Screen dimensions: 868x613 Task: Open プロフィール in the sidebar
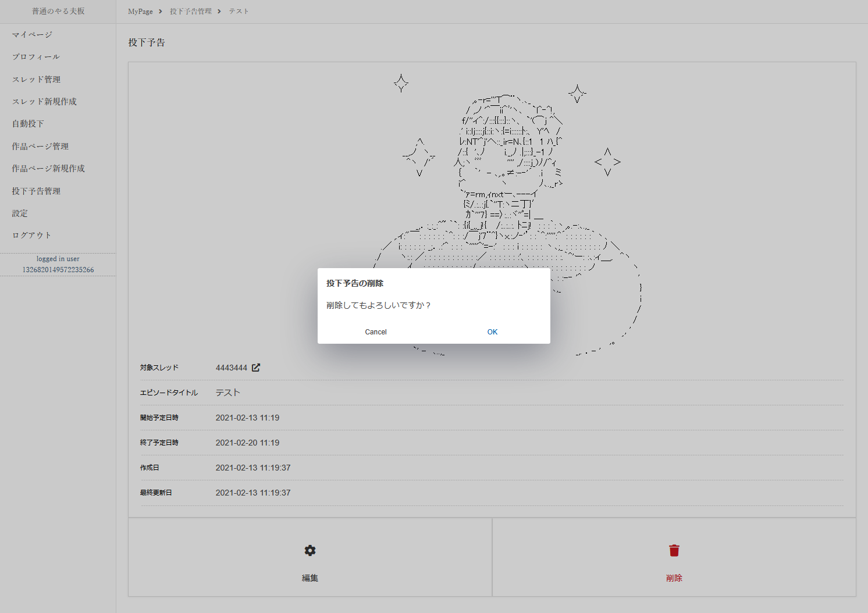pos(35,56)
